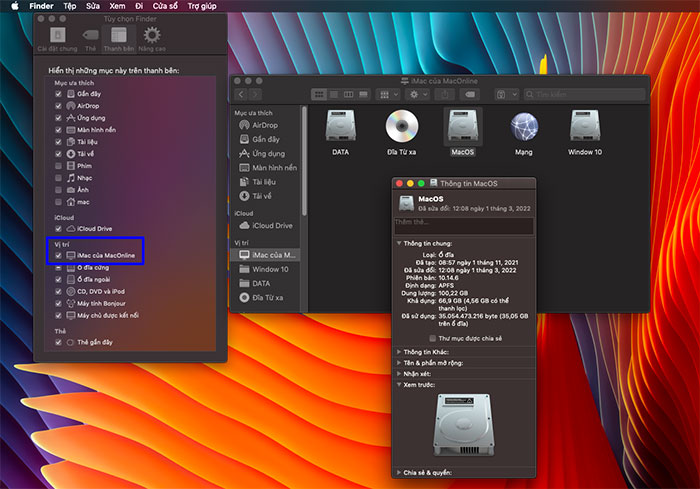Open the dropdown left of Finder search
This screenshot has width=700, height=489.
(506, 94)
